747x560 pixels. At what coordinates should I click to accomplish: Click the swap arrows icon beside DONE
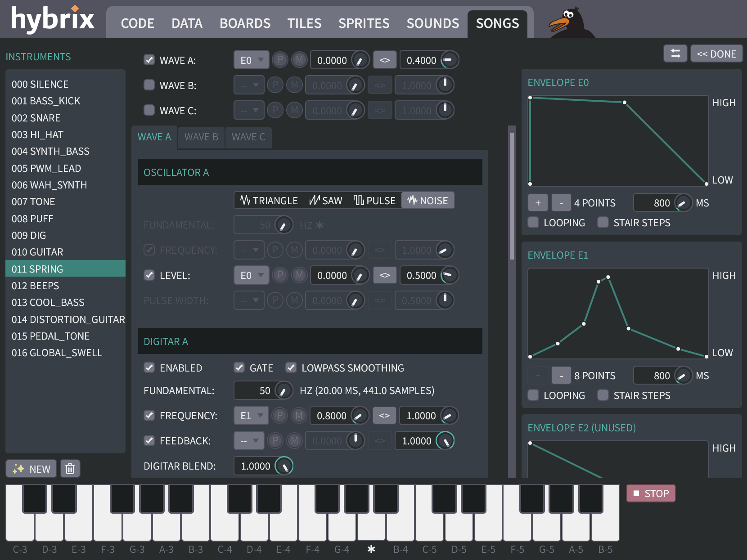pyautogui.click(x=675, y=54)
